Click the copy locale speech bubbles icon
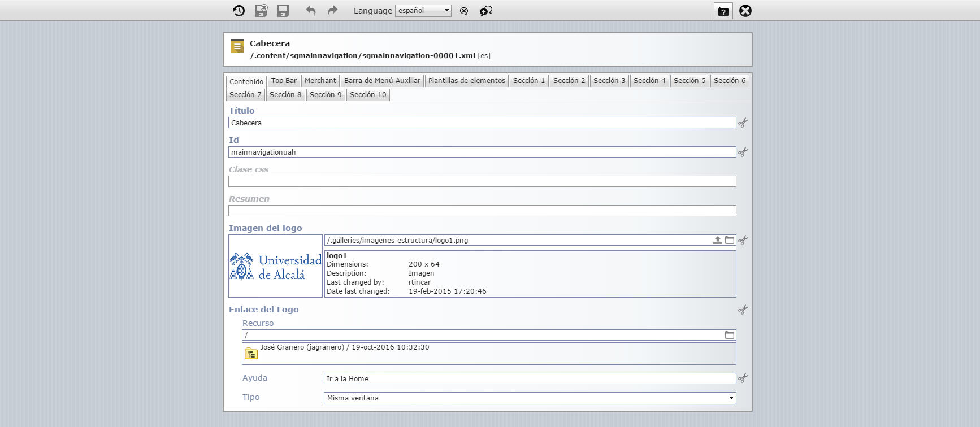Viewport: 980px width, 427px height. tap(485, 11)
